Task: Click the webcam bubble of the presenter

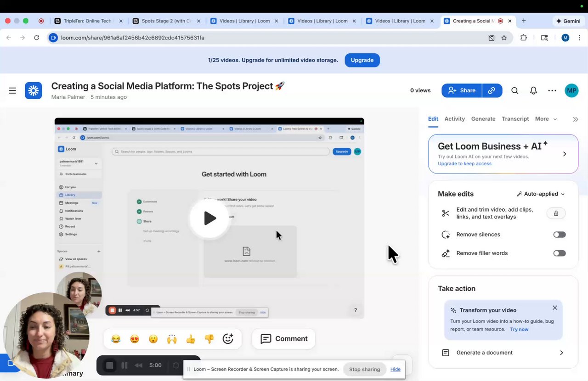Action: point(46,336)
